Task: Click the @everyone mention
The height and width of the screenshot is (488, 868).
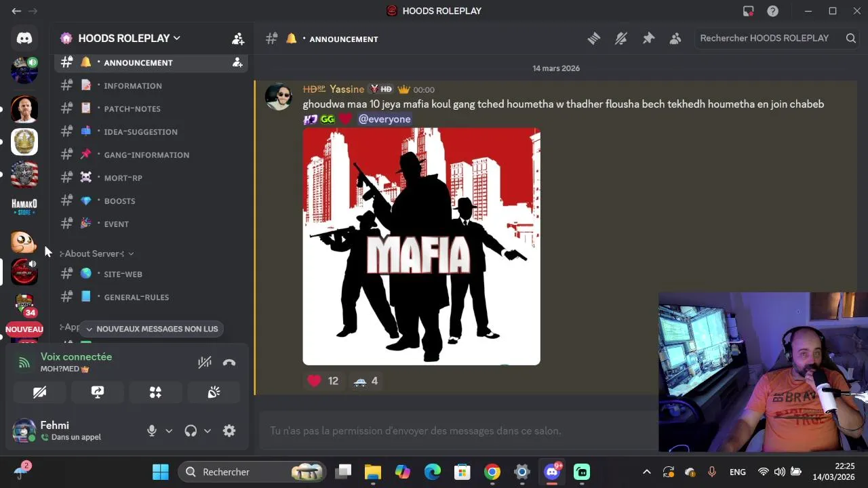Action: coord(384,119)
